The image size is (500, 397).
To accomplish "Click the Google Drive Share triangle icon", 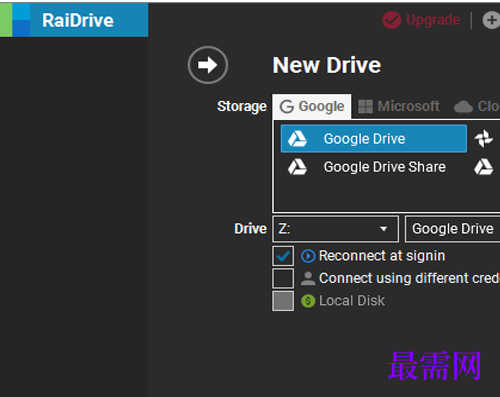I will click(297, 167).
